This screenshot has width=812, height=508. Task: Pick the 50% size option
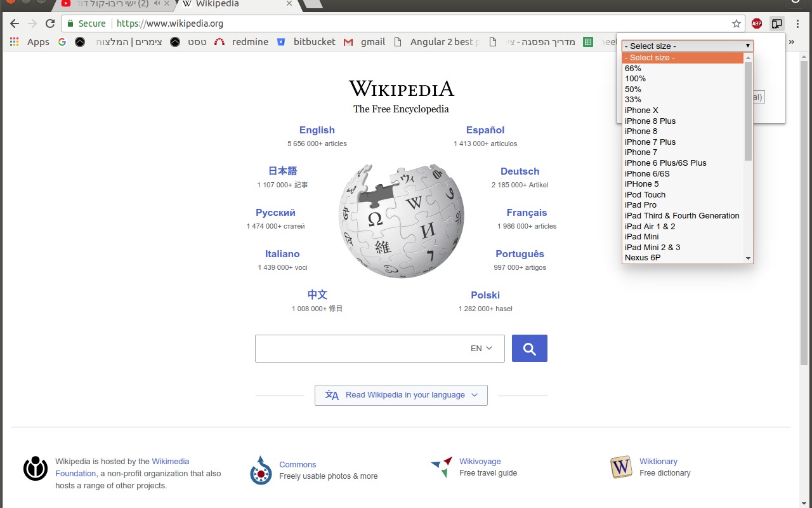[x=633, y=90]
